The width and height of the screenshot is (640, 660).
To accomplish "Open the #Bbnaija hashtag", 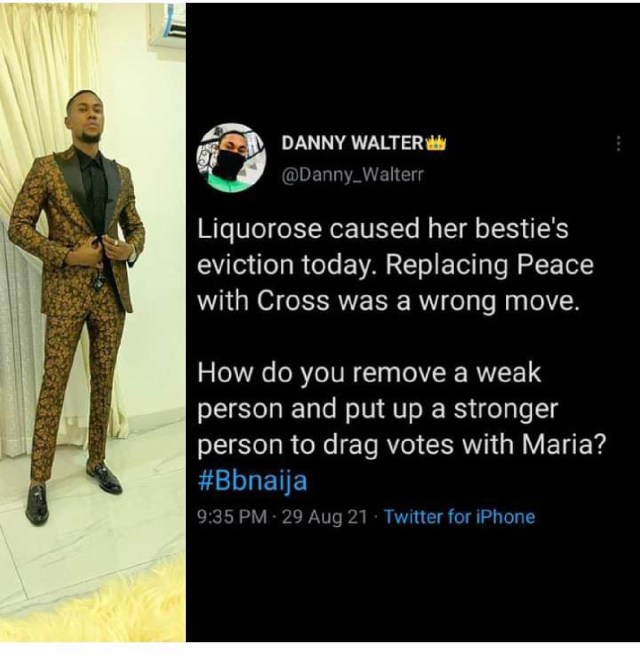I will click(x=253, y=480).
